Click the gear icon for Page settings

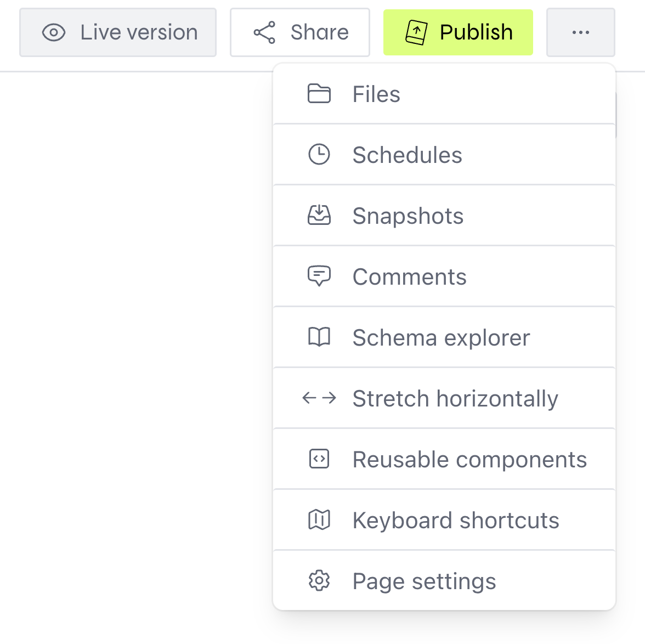[319, 580]
